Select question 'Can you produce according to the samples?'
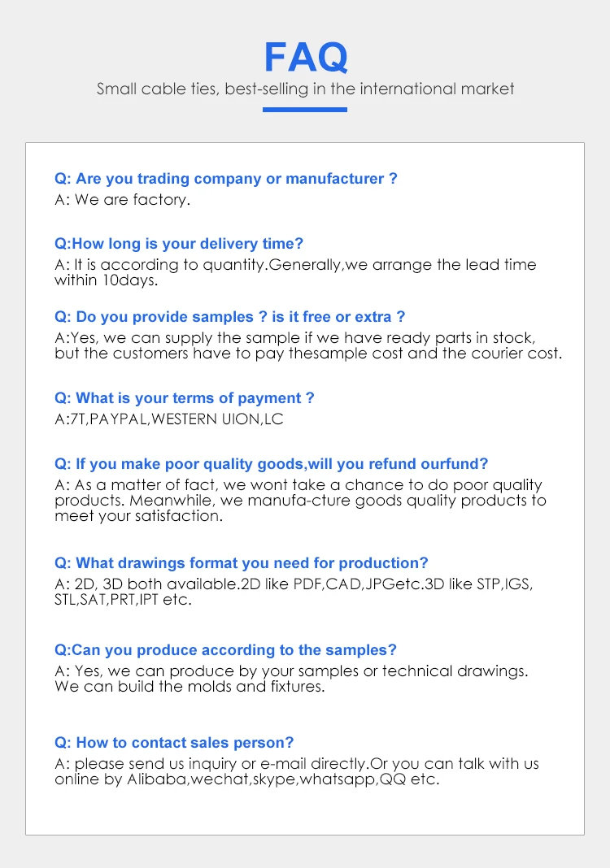The image size is (610, 868). pyautogui.click(x=225, y=649)
